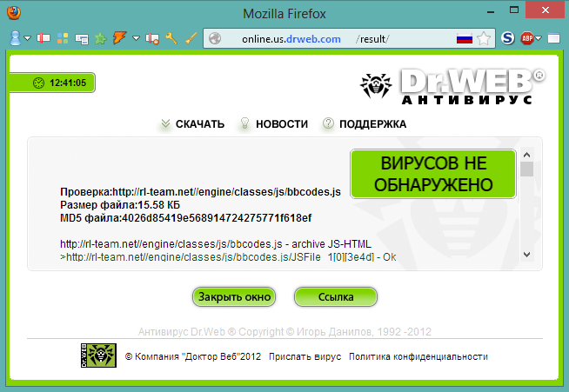Click the Adblock Plus ABP icon
The image size is (569, 392).
527,38
